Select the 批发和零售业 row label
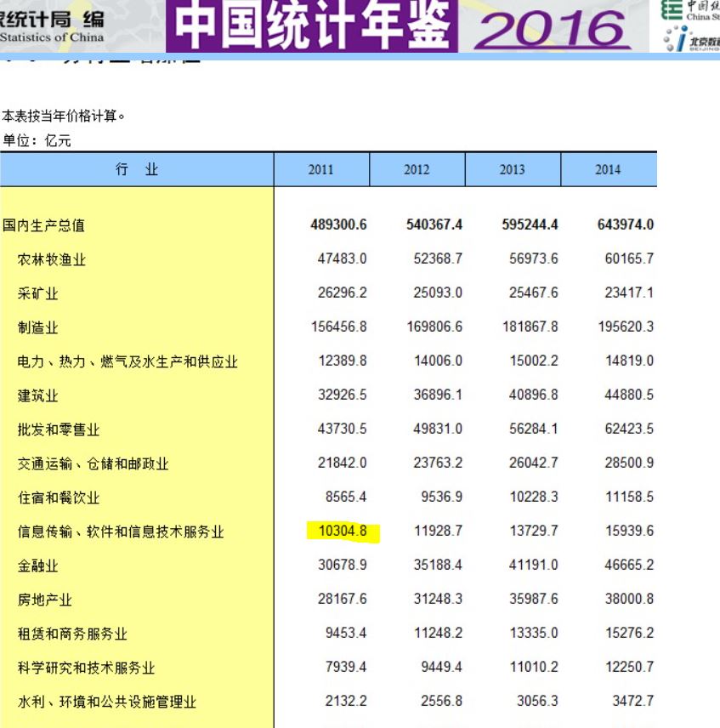Viewport: 720px width, 728px height. pyautogui.click(x=59, y=429)
